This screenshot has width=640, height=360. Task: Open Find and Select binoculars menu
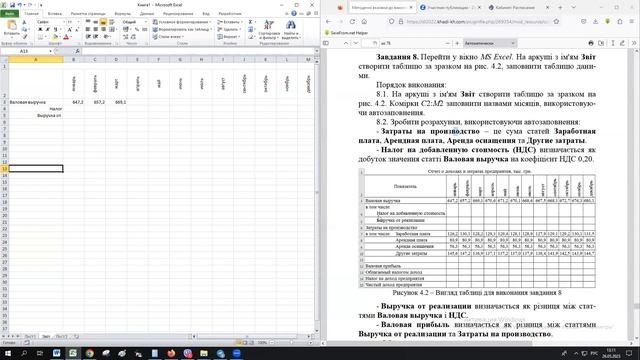tap(291, 29)
